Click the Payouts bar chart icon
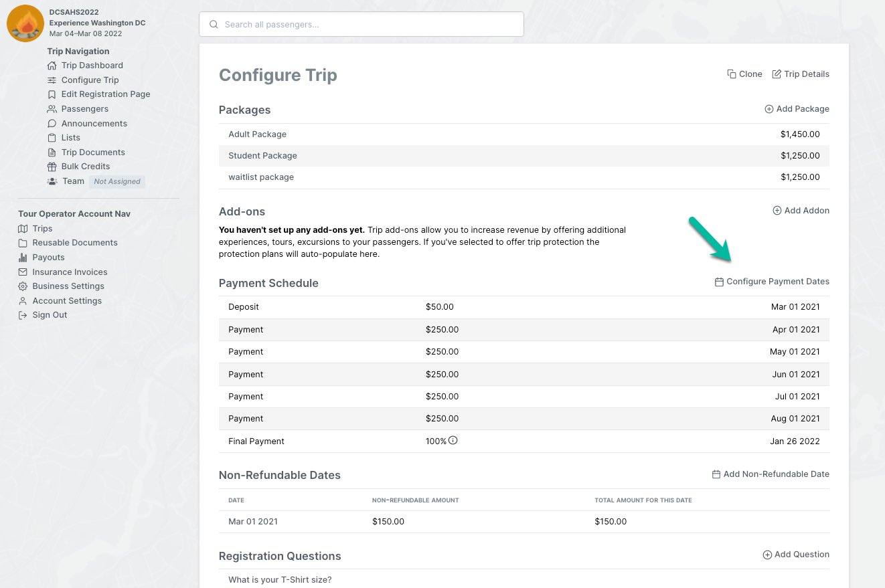The height and width of the screenshot is (588, 885). pos(23,258)
